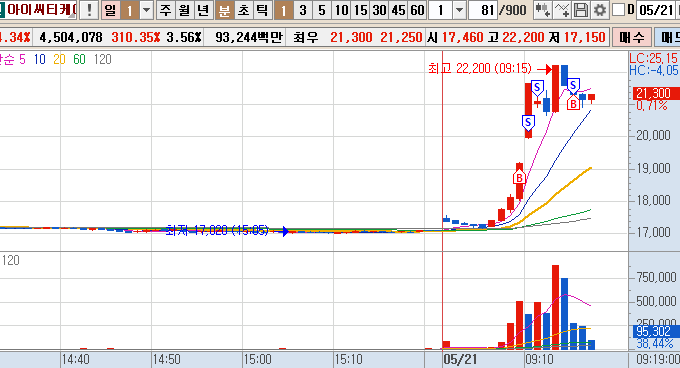Image resolution: width=680 pixels, height=368 pixels.
Task: Switch to 주 weekly chart
Action: pyautogui.click(x=165, y=10)
